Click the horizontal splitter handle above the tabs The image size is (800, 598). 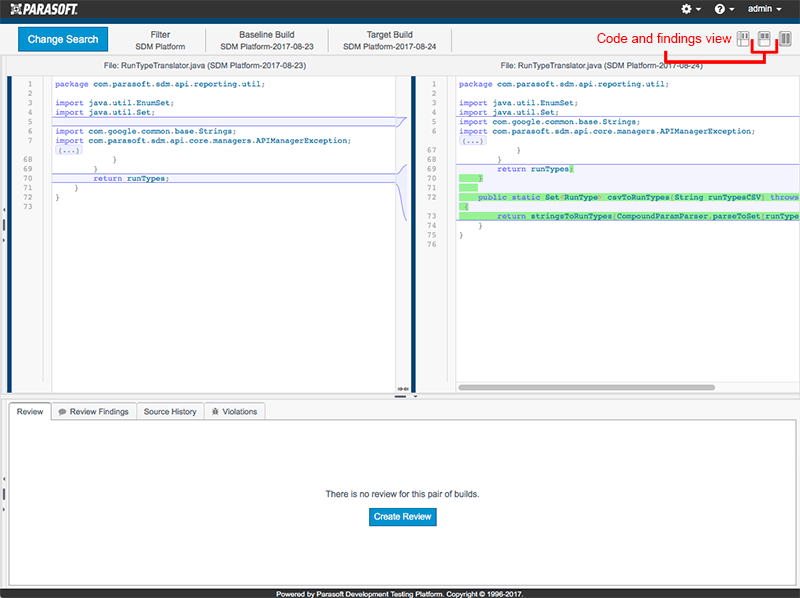pyautogui.click(x=401, y=396)
